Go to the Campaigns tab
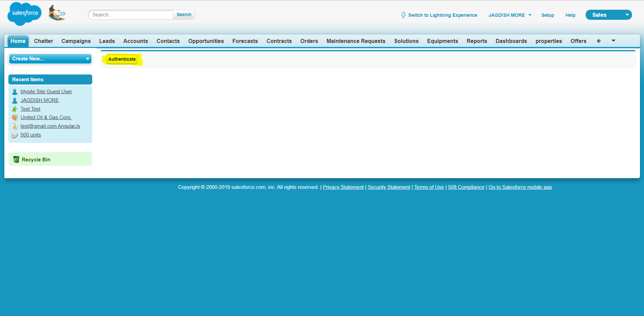This screenshot has width=644, height=316. coord(76,41)
